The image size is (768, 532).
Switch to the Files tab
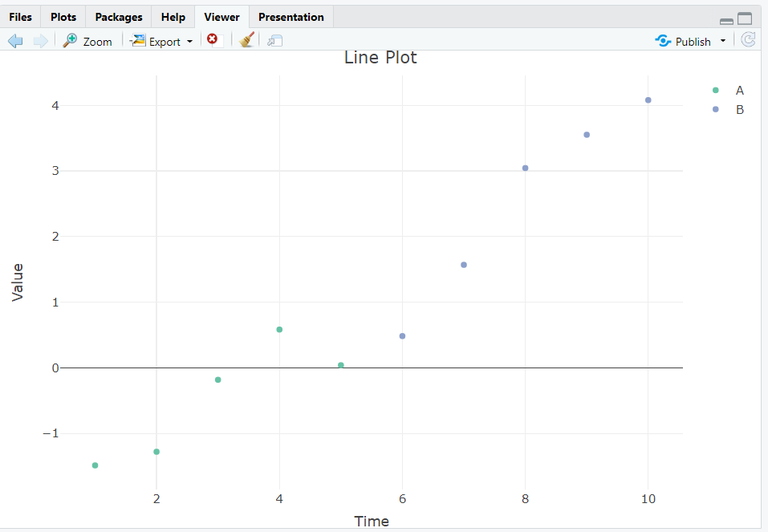pyautogui.click(x=20, y=17)
